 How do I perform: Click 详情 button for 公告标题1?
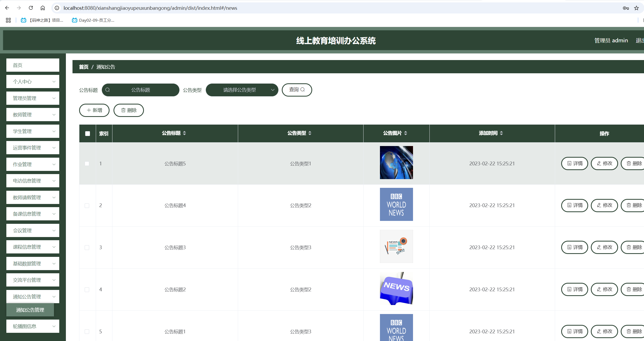(575, 331)
